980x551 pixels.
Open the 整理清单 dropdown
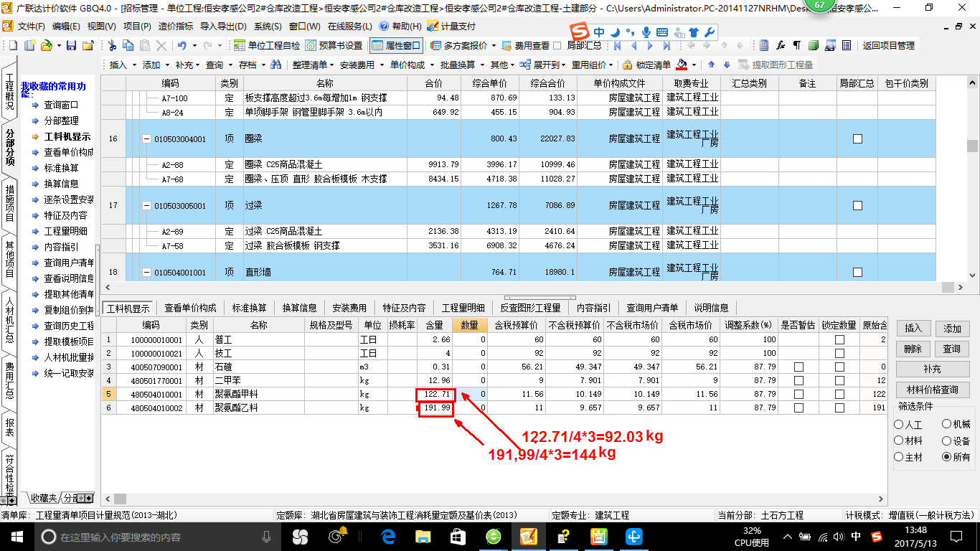(x=313, y=65)
